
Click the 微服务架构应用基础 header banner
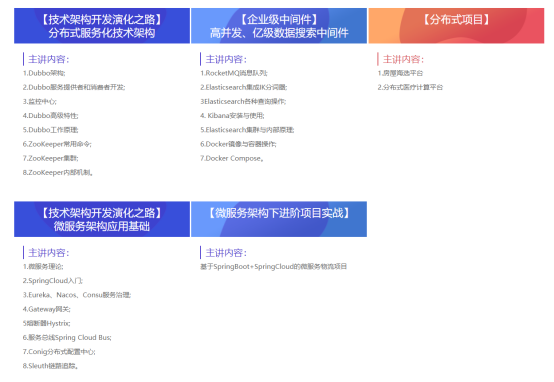pos(102,219)
